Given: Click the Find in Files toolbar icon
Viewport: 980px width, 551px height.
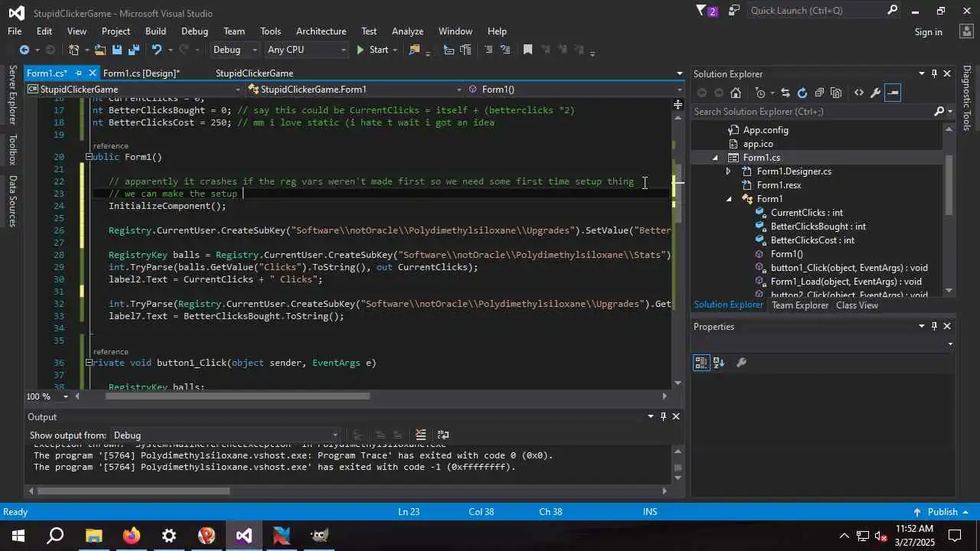Looking at the screenshot, I should (415, 50).
